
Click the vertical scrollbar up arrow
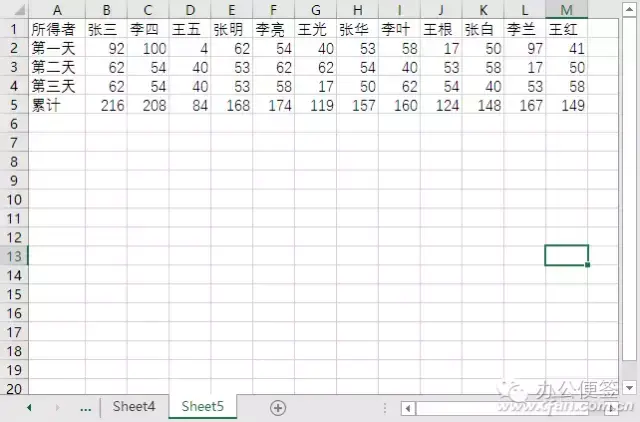(x=629, y=9)
